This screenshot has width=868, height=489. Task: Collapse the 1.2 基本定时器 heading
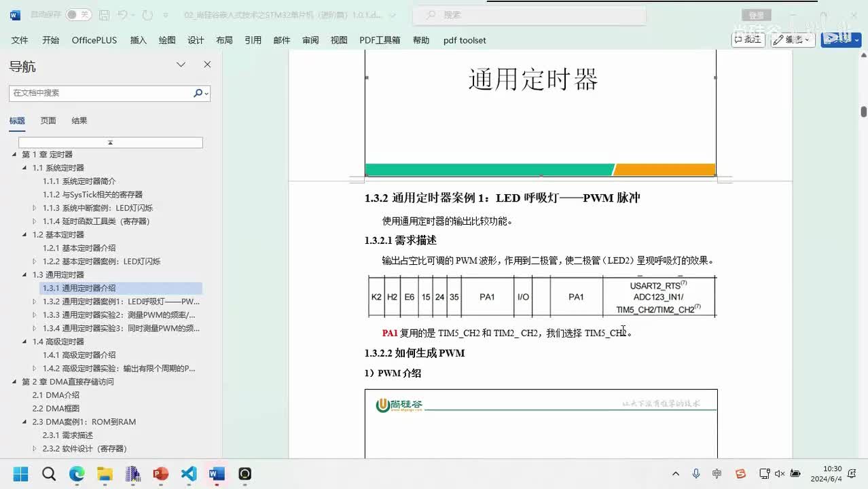tap(25, 235)
